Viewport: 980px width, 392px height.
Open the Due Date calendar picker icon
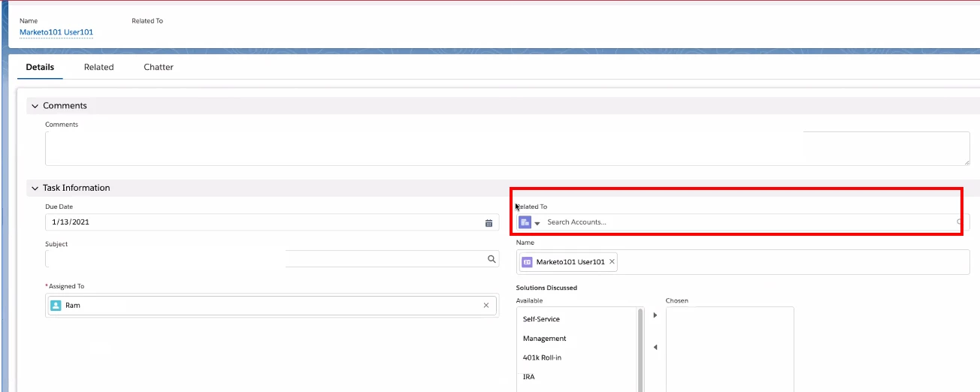tap(488, 223)
